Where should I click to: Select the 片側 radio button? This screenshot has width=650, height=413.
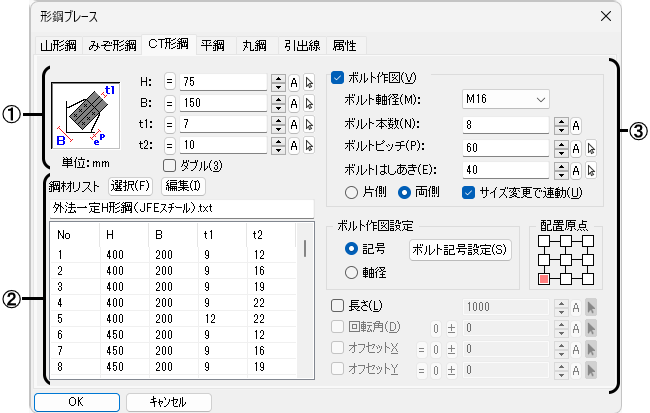[x=351, y=191]
